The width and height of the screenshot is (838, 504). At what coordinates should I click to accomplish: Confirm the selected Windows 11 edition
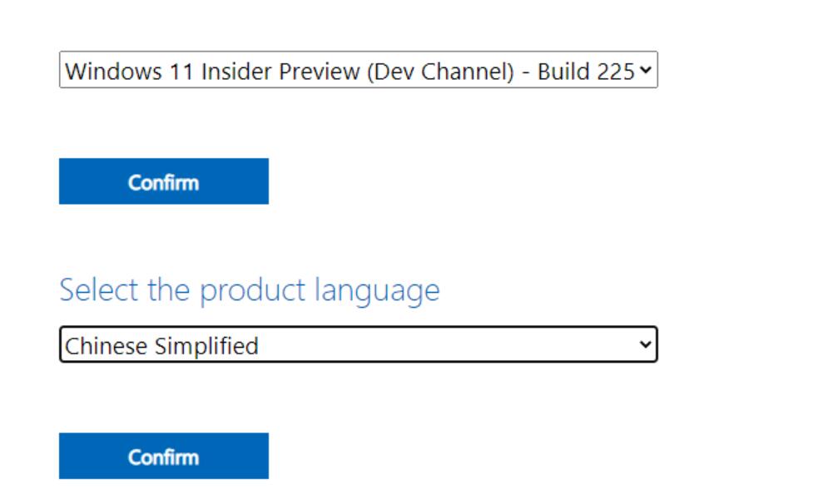point(164,181)
